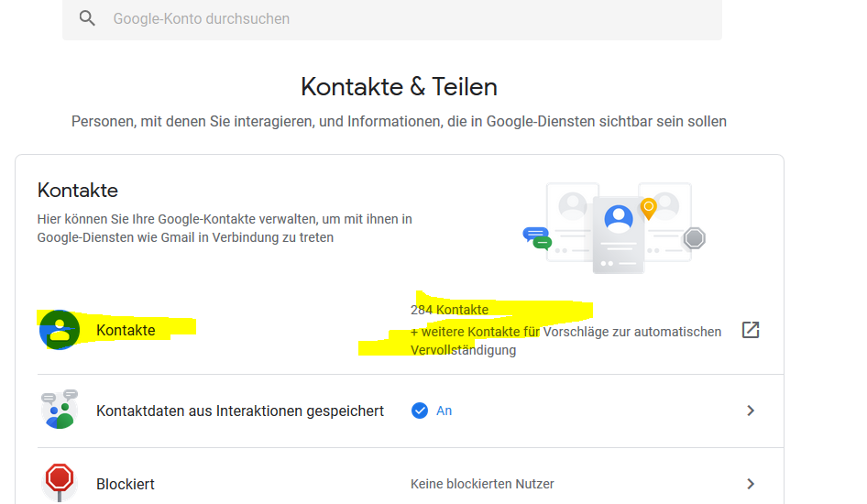This screenshot has height=504, width=867.
Task: Click the 284 Kontakte count text
Action: tap(449, 310)
